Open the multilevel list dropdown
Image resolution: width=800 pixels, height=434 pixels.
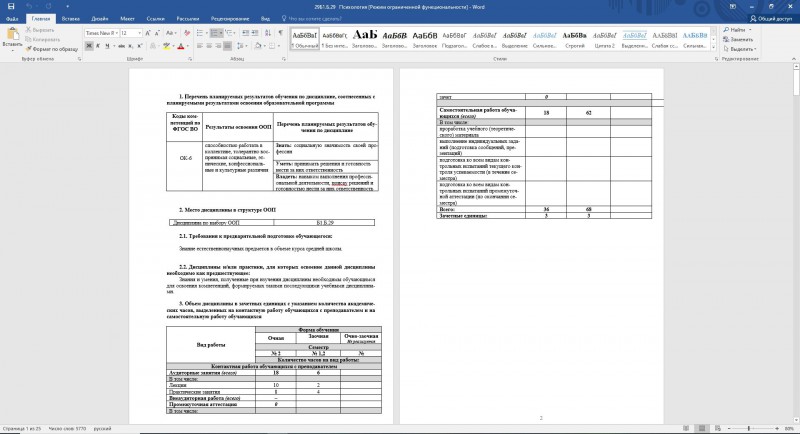235,33
